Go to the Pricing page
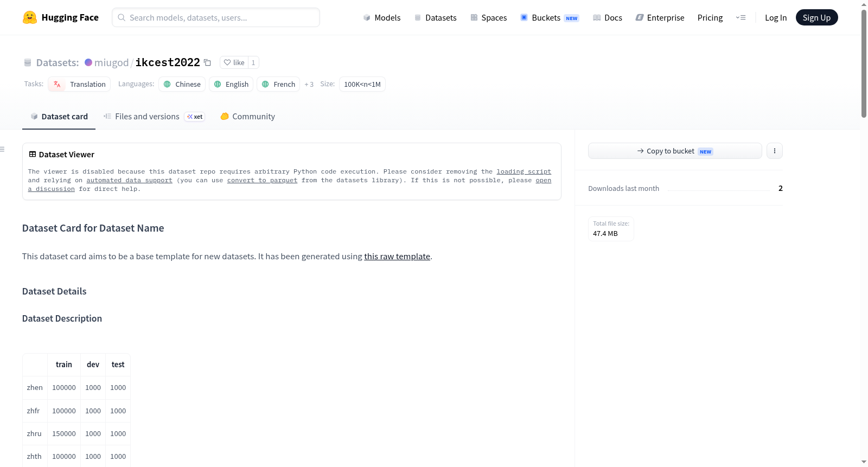This screenshot has height=467, width=868. coord(710,17)
